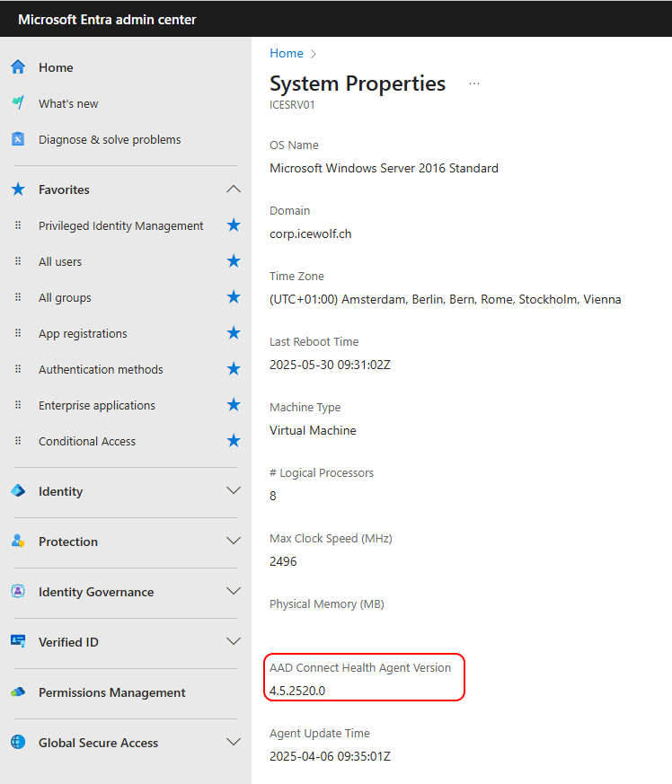Click the Favorites star icon header
The width and height of the screenshot is (672, 784).
tap(18, 189)
